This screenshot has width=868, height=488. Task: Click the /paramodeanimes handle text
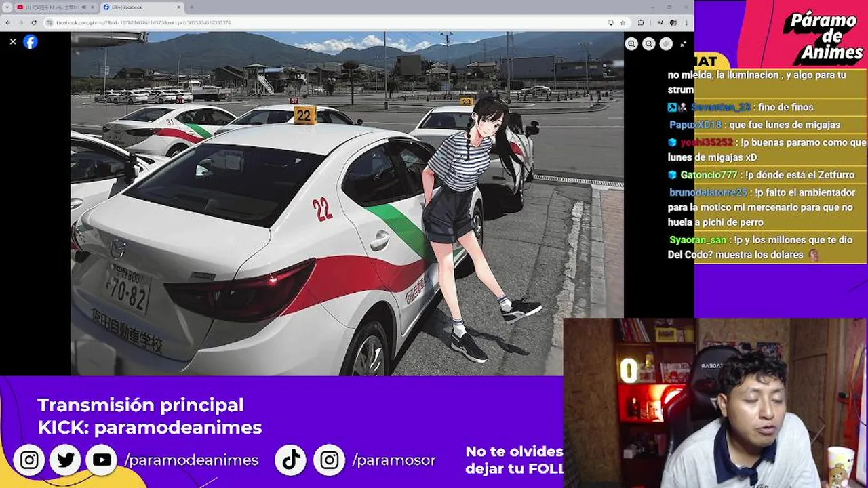tap(191, 460)
